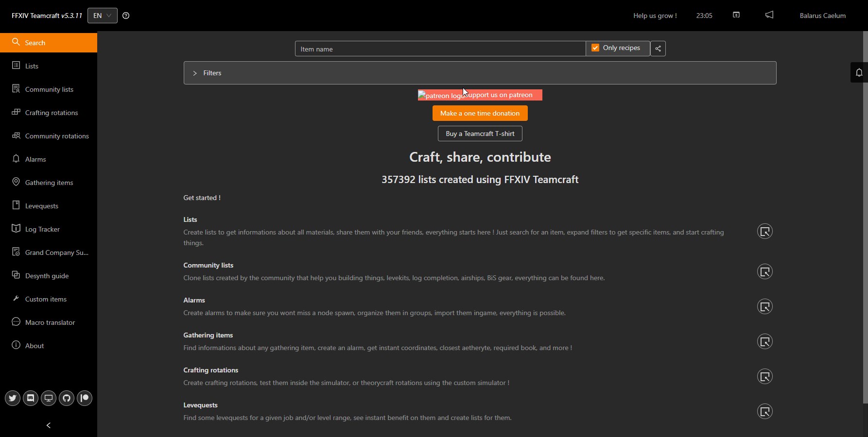868x437 pixels.
Task: Click the Alarms section heading
Action: pyautogui.click(x=194, y=300)
